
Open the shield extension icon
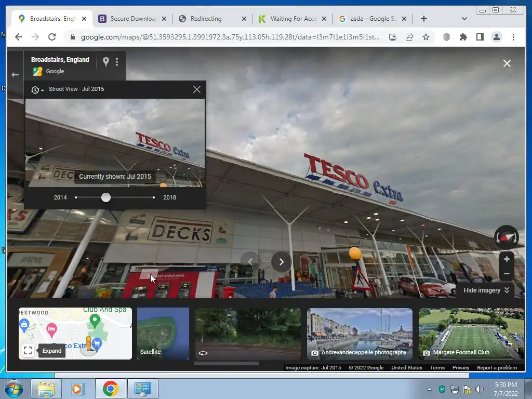click(446, 37)
